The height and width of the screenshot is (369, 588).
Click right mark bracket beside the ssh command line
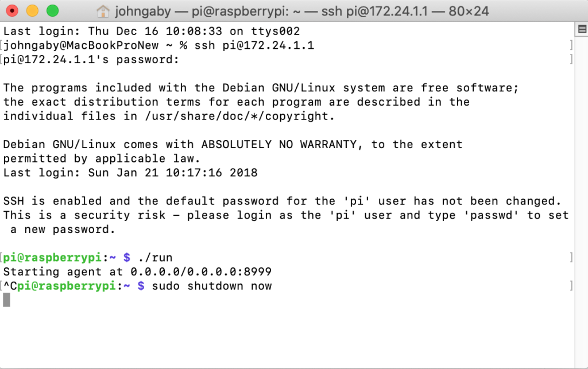[x=571, y=45]
